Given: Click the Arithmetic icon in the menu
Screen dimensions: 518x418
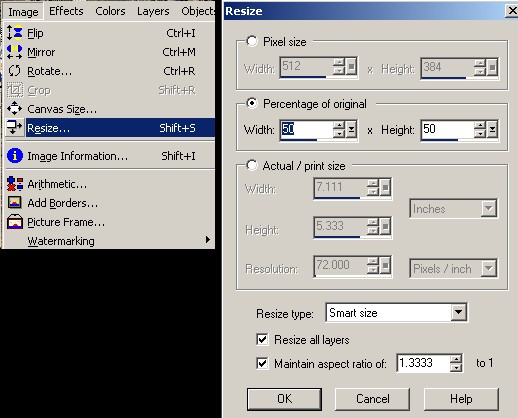Looking at the screenshot, I should [15, 184].
